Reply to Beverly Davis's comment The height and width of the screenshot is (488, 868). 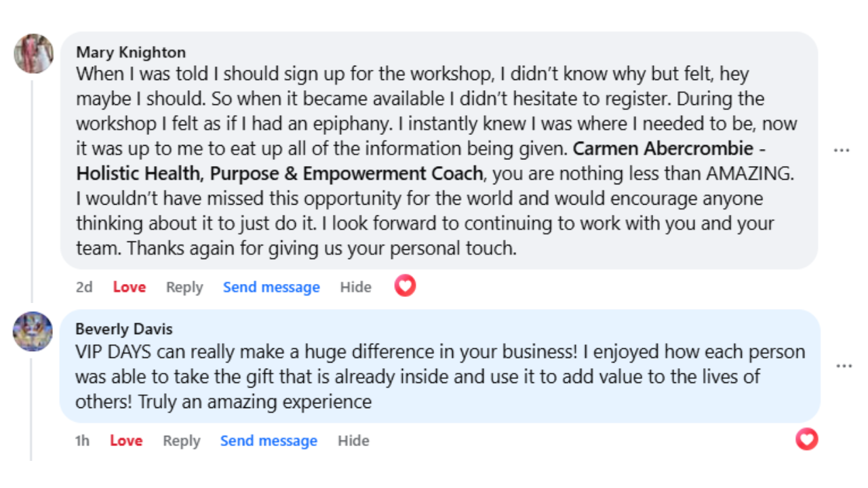click(x=182, y=441)
